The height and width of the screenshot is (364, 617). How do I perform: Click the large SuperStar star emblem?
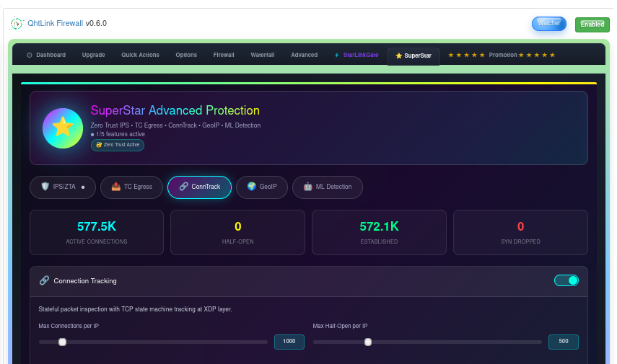(x=63, y=128)
